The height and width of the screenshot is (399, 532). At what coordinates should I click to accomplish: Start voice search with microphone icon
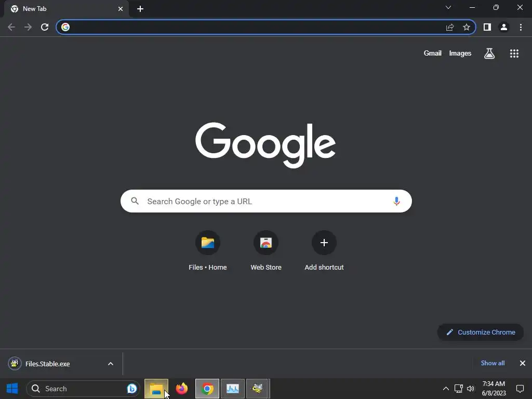coord(396,201)
